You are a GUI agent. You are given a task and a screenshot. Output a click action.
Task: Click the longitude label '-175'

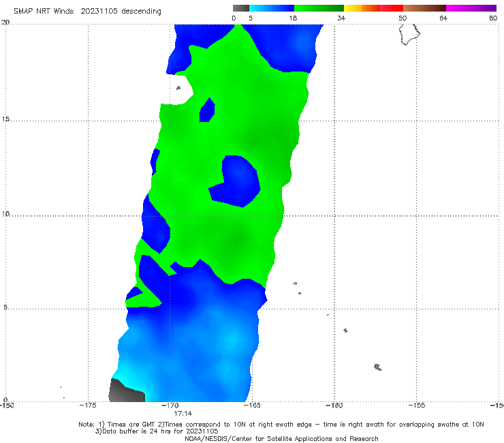88,405
